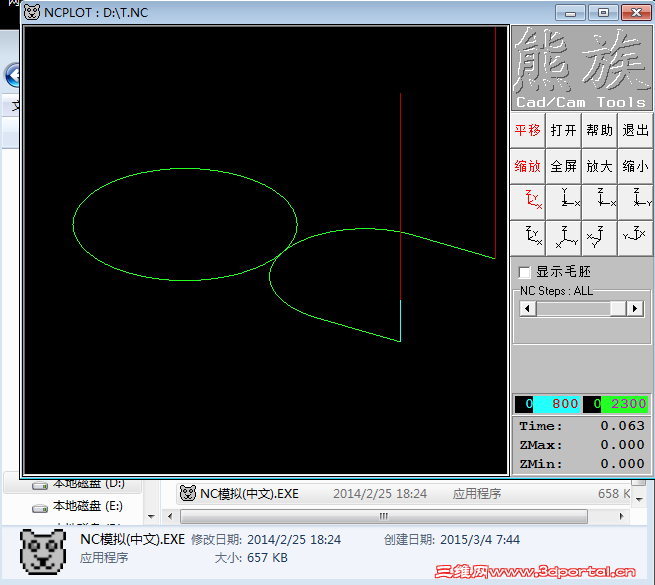The height and width of the screenshot is (585, 655).
Task: Maximize the NCPLOT window
Action: coord(603,13)
